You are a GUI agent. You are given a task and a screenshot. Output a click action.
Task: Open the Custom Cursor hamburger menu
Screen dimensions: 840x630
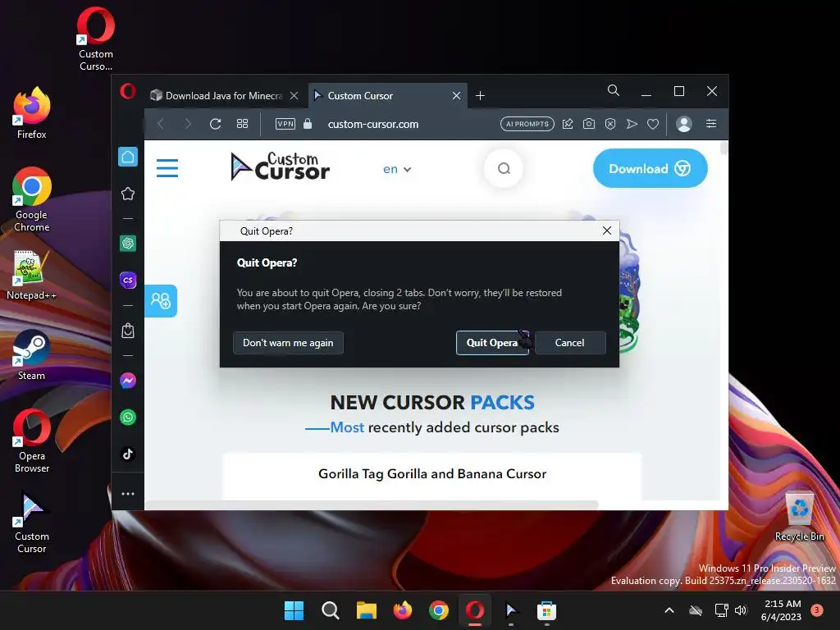pyautogui.click(x=167, y=167)
